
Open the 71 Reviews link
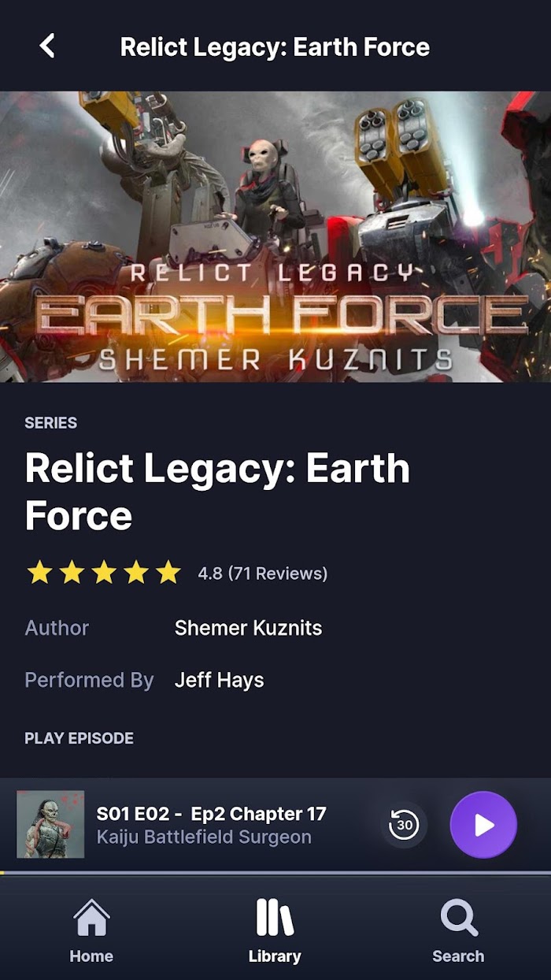pyautogui.click(x=277, y=574)
